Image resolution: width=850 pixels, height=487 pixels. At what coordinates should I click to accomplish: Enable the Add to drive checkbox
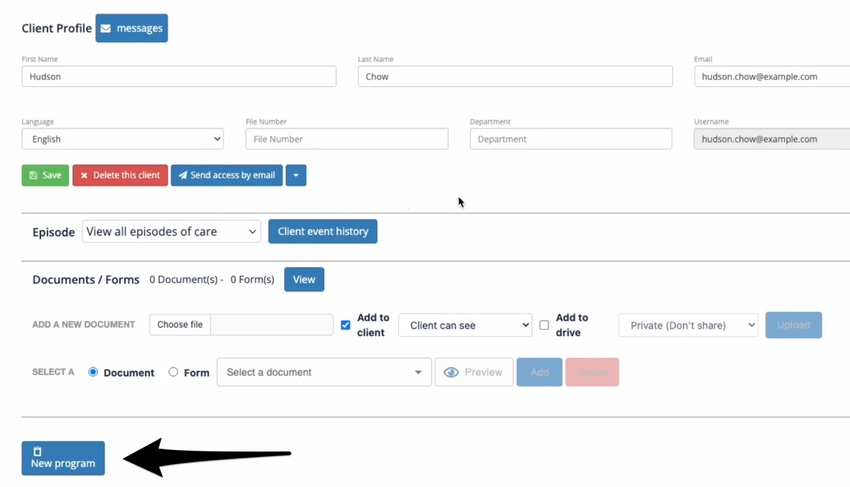(x=544, y=325)
